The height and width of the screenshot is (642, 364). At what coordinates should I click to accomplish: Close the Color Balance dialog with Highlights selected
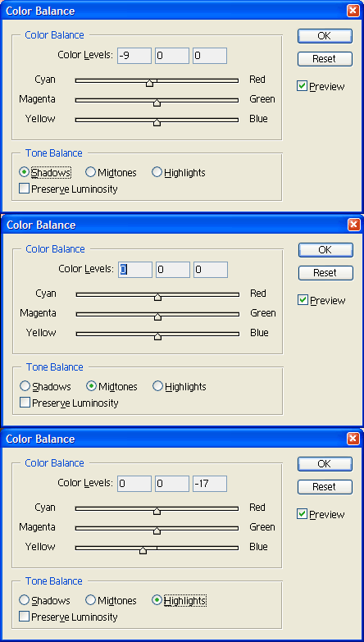(353, 439)
